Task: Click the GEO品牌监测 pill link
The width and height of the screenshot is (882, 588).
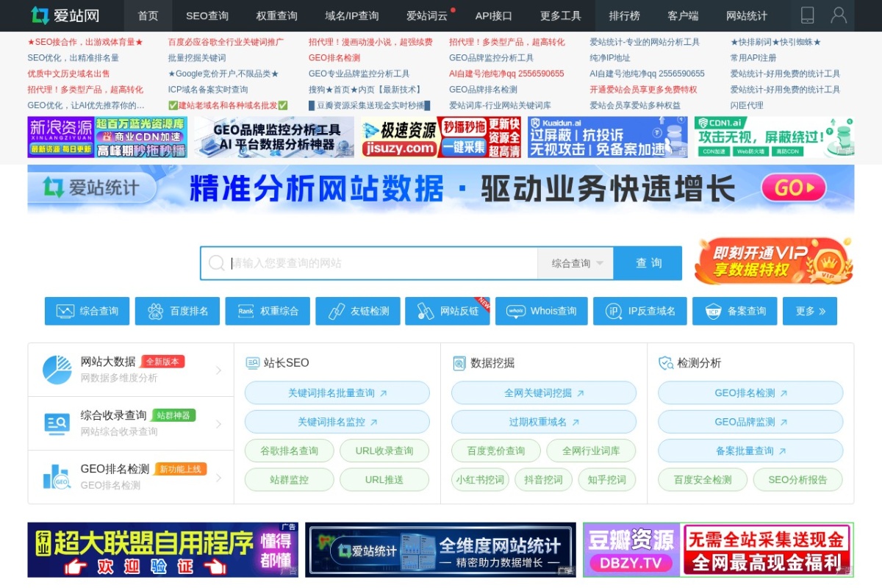Action: [x=750, y=422]
